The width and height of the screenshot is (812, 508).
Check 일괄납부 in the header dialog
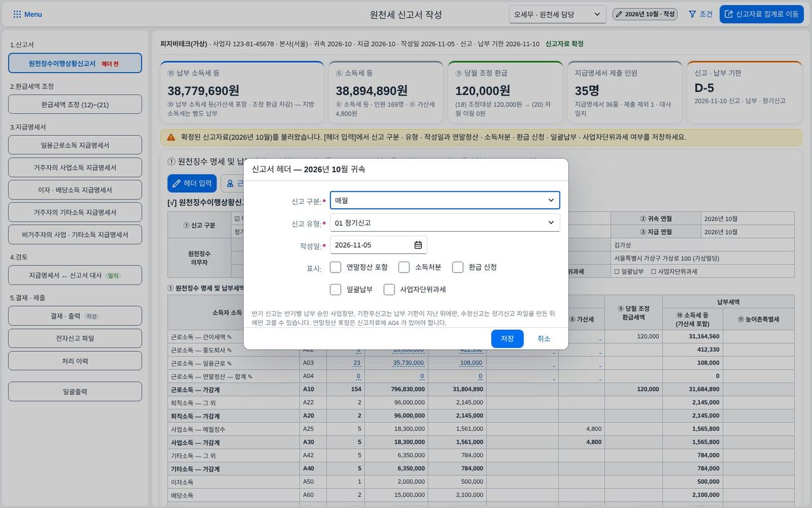[x=336, y=290]
